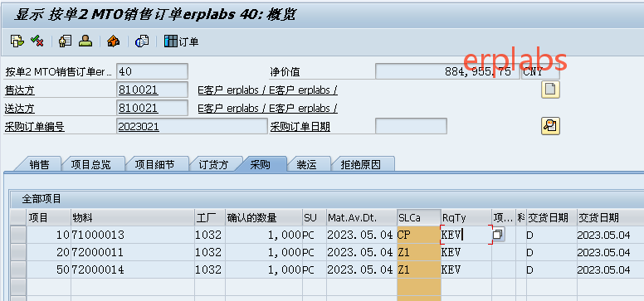Open the blue info document icon
Viewport: 644px width, 301px height.
[x=142, y=41]
